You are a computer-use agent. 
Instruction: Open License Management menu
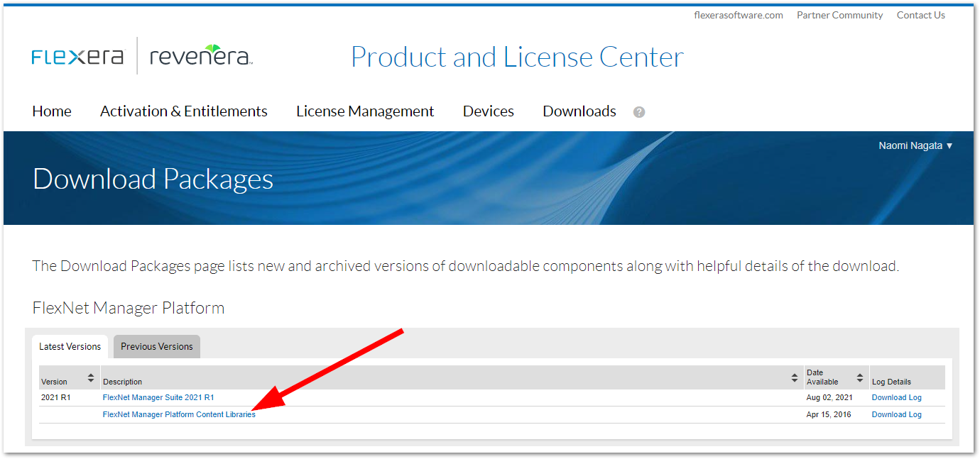pos(365,111)
